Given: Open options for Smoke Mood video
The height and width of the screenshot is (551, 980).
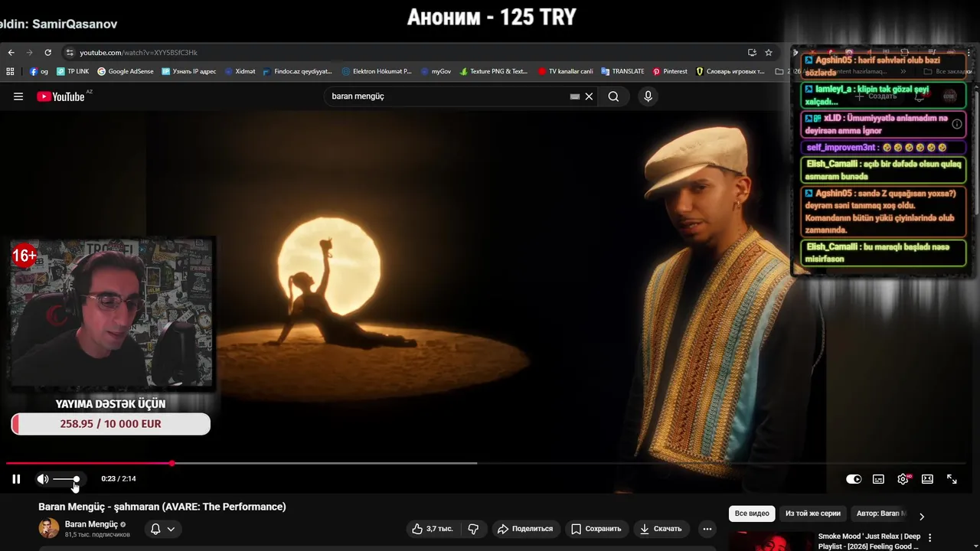Looking at the screenshot, I should pos(930,538).
